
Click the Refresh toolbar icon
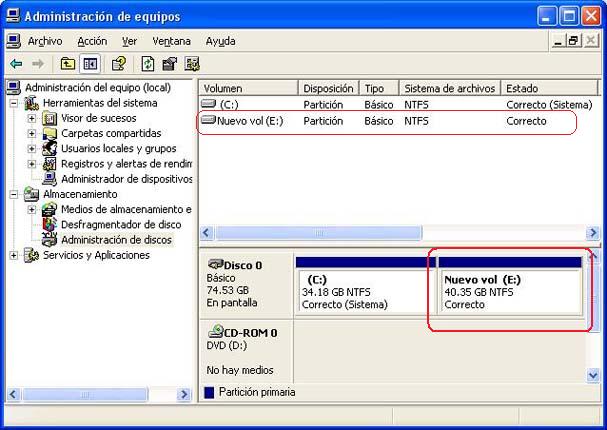pyautogui.click(x=147, y=63)
